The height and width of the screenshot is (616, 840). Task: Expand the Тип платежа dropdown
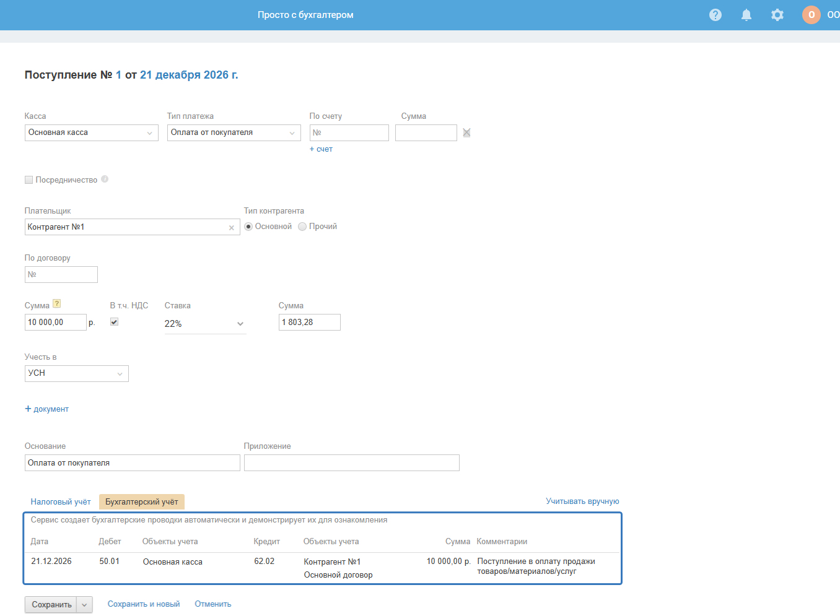234,132
